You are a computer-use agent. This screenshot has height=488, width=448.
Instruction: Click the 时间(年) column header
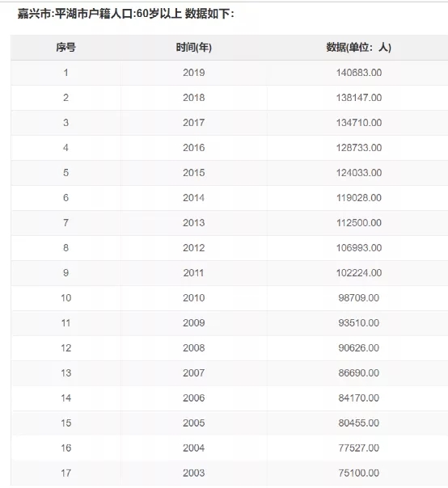[x=194, y=48]
